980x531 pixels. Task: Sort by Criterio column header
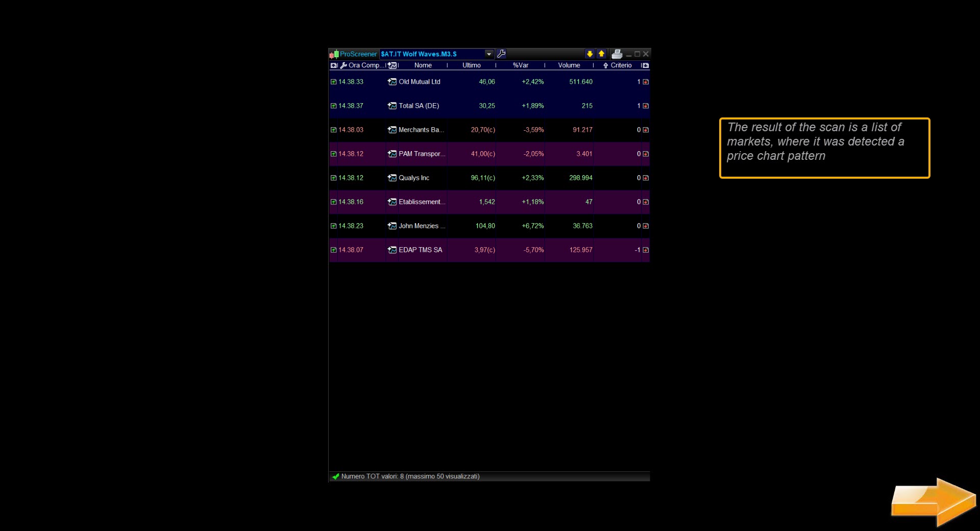621,65
